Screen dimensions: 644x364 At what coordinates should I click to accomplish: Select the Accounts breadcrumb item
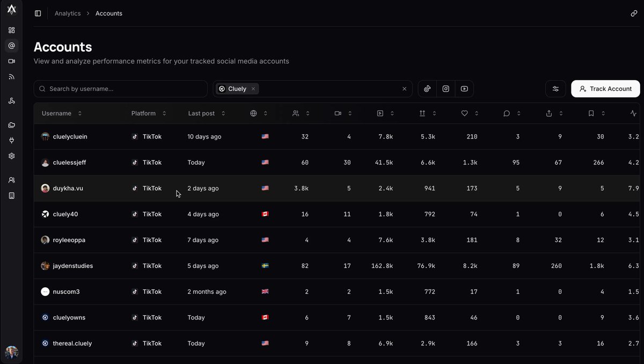tap(109, 13)
